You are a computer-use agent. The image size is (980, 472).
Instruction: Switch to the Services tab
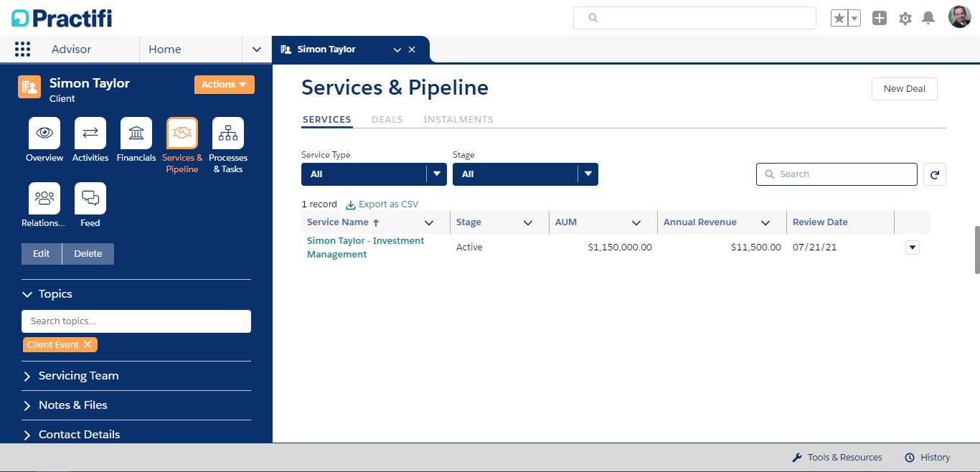click(x=327, y=120)
